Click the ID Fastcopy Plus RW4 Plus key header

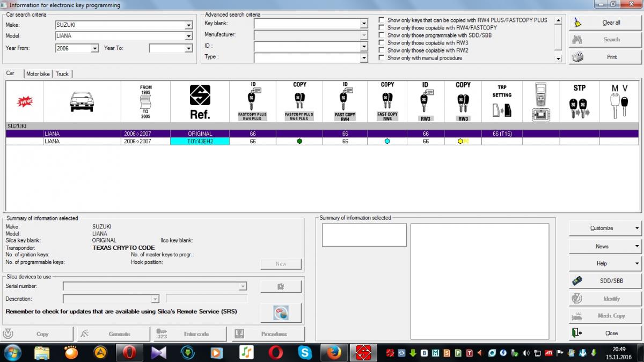click(253, 101)
